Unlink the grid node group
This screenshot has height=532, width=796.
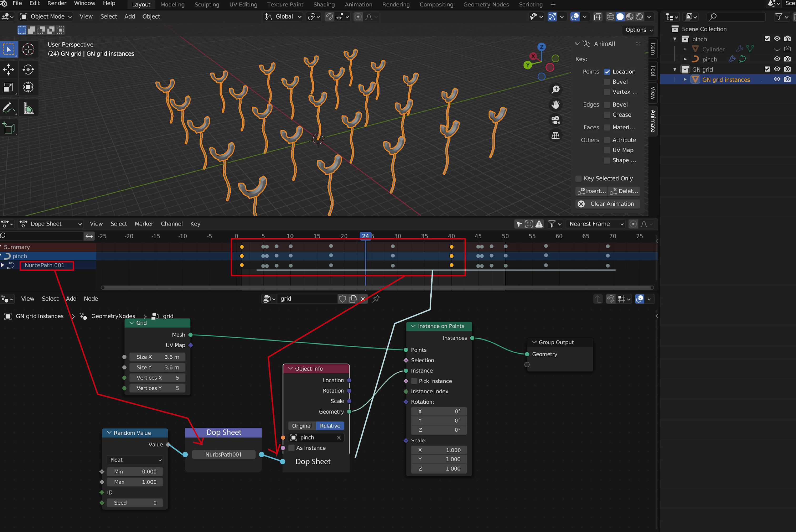click(x=363, y=299)
